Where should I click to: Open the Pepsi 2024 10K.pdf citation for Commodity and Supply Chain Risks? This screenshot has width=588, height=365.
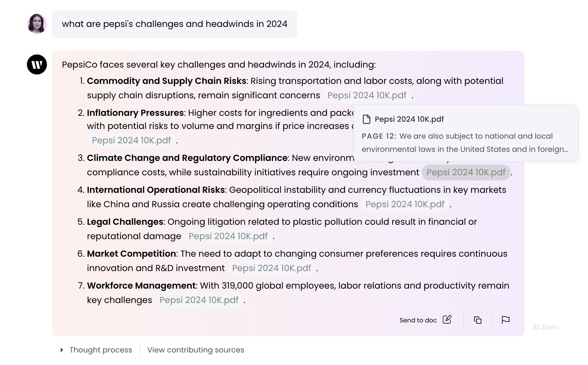coord(367,95)
